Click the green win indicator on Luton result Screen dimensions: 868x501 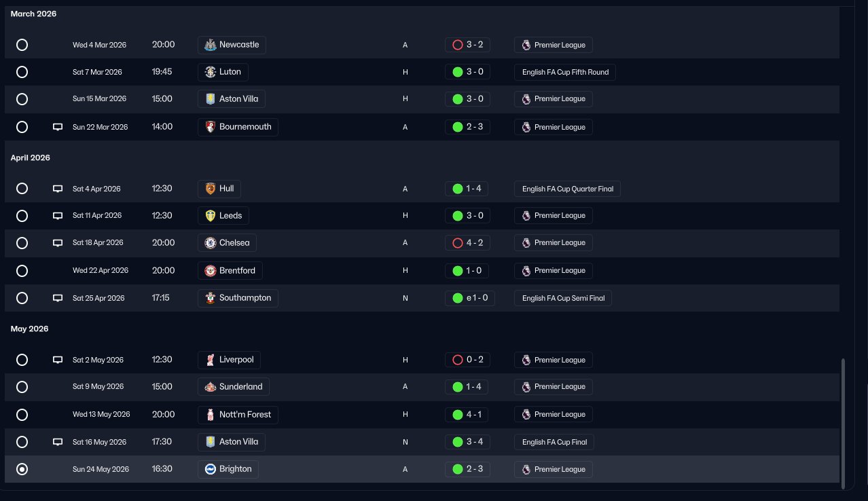tap(457, 72)
